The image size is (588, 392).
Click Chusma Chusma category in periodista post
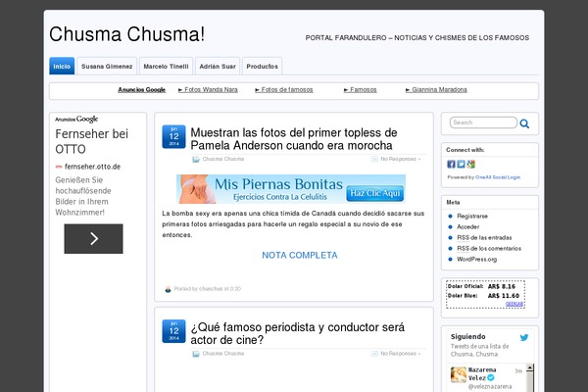[x=223, y=354]
